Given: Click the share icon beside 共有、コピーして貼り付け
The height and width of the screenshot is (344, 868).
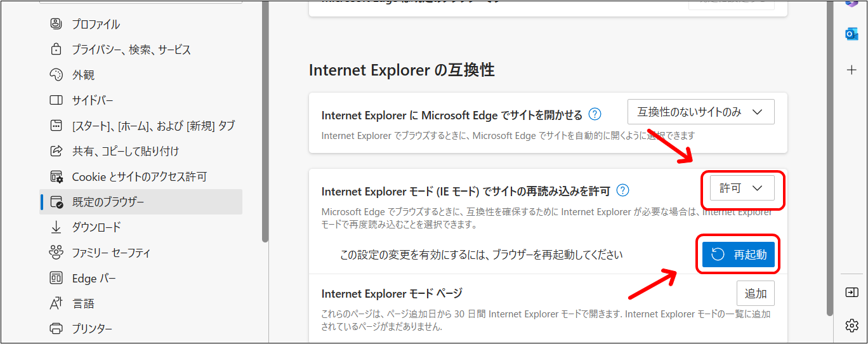Looking at the screenshot, I should tap(56, 151).
